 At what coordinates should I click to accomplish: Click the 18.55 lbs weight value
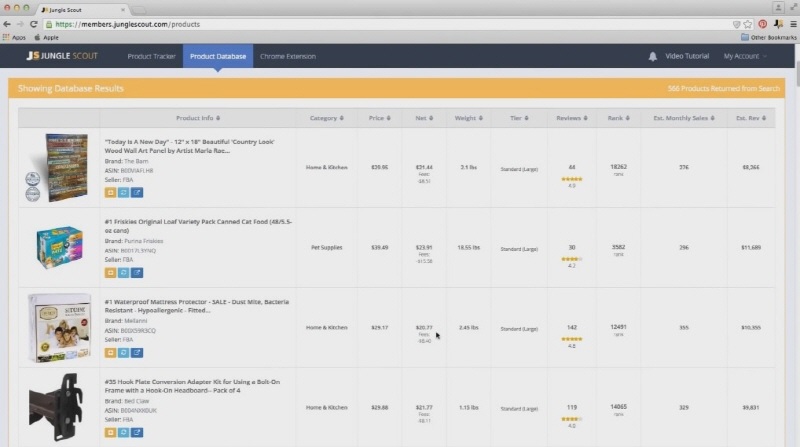pos(468,247)
